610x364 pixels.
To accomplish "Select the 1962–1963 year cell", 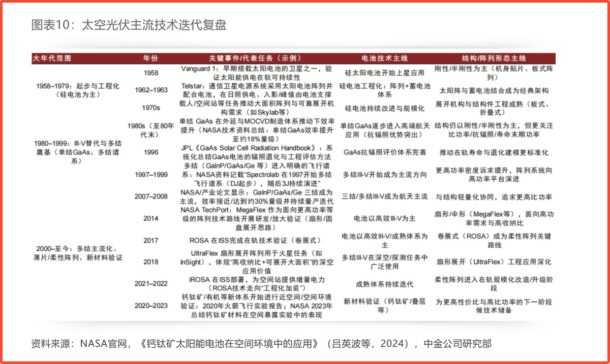I will [151, 90].
